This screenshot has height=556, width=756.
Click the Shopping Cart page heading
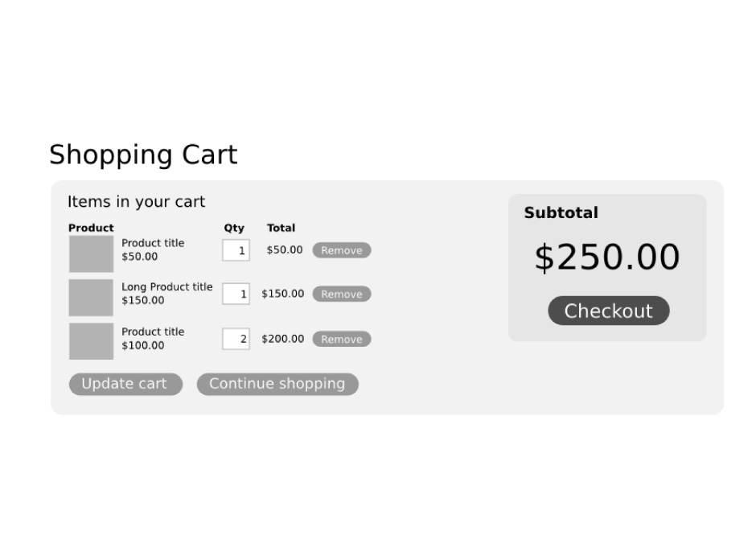[x=143, y=154]
